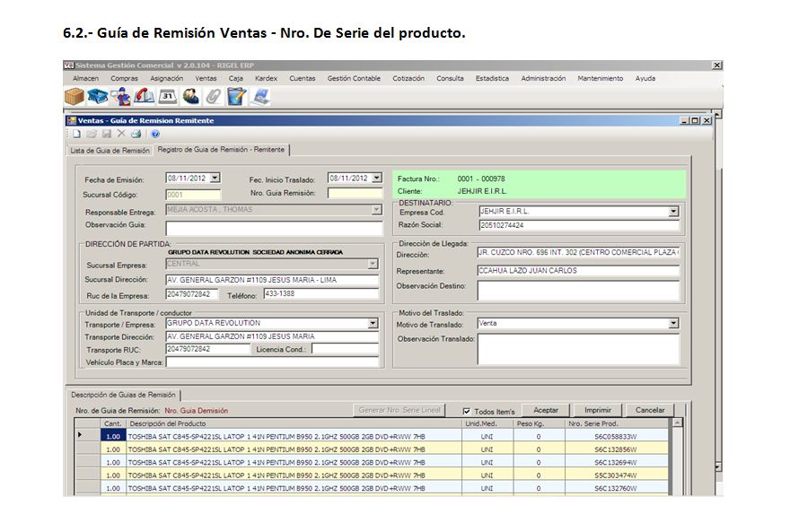Open the Empresa Cod. dropdown
Screen dimensions: 790x532
click(673, 212)
